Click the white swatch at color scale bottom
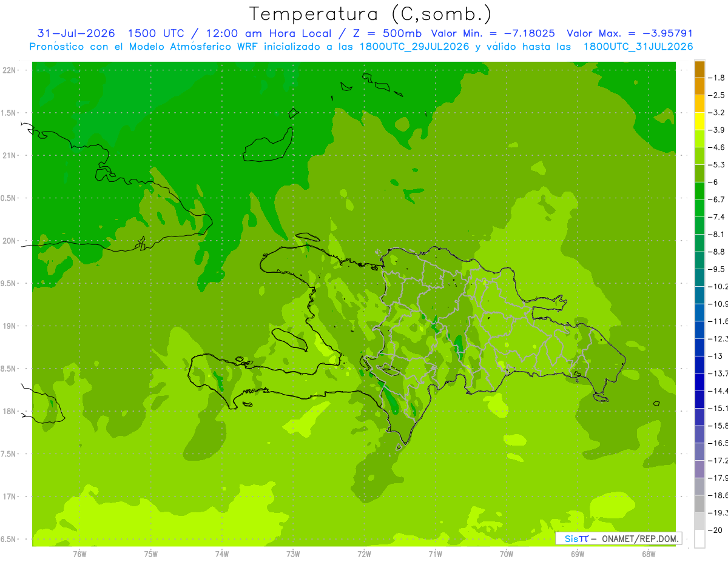The image size is (728, 562). tap(699, 539)
